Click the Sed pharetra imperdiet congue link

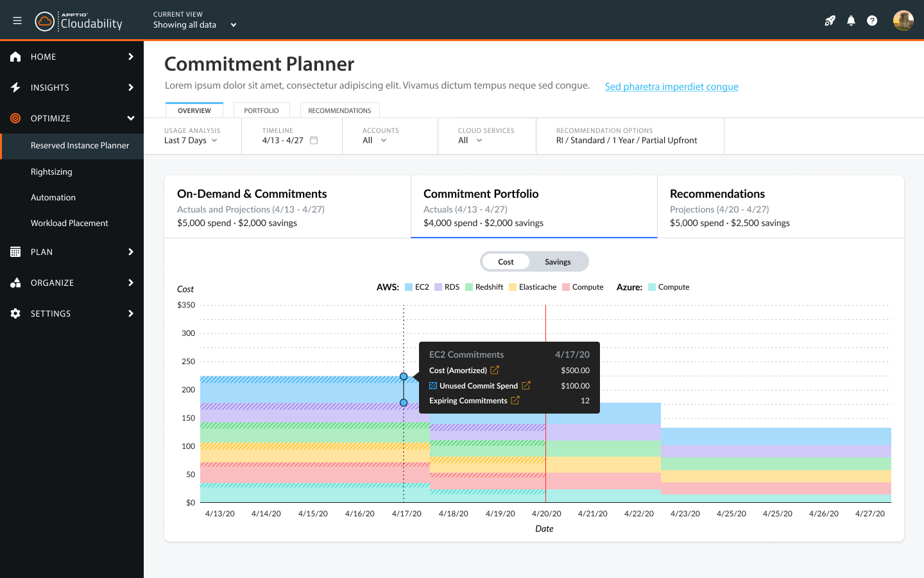(671, 87)
